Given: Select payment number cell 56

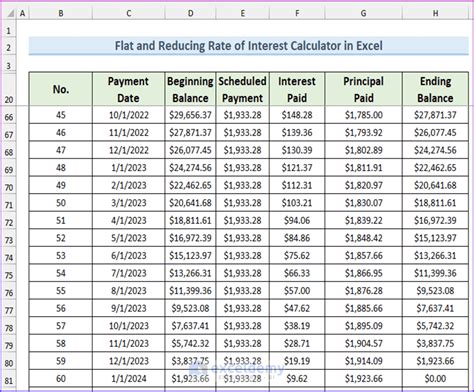Looking at the screenshot, I should tap(61, 308).
